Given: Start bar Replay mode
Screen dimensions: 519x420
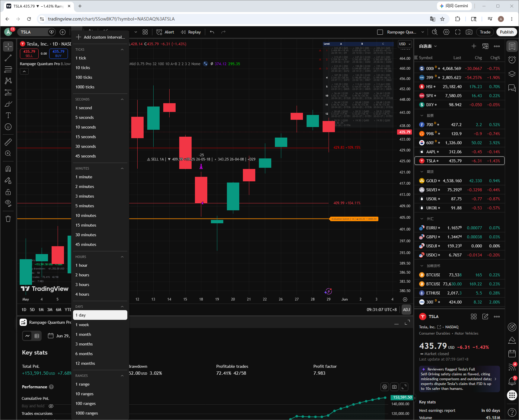Looking at the screenshot, I should click(x=191, y=32).
